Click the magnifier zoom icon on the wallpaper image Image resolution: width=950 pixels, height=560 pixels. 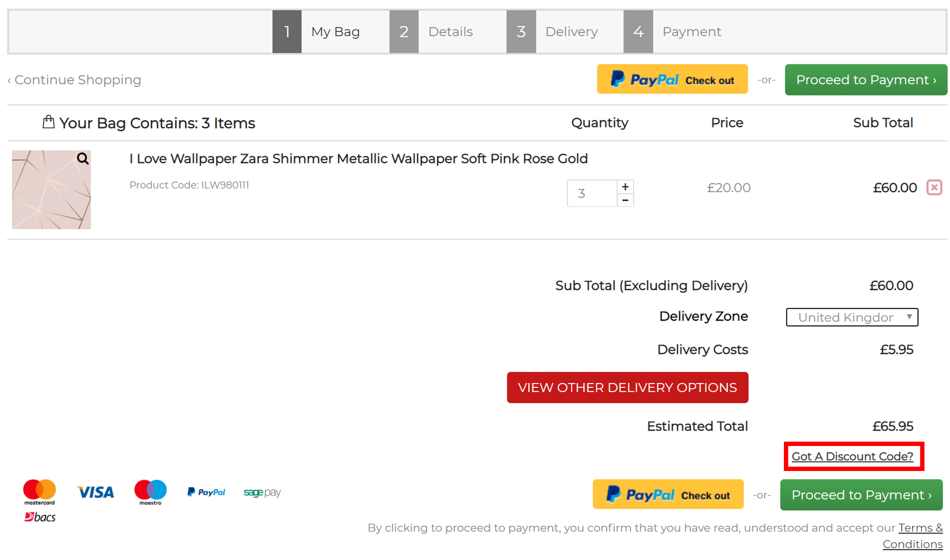82,160
